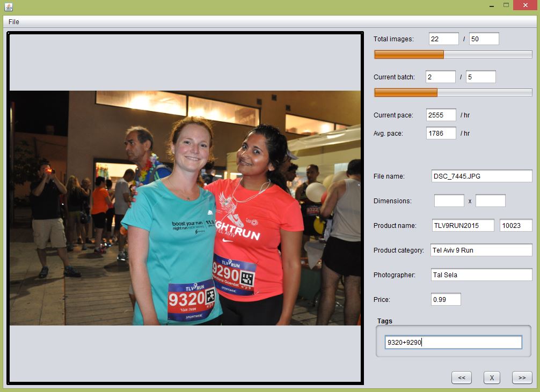Click the Current pace field
Screen dimensions: 540x392
click(x=441, y=115)
